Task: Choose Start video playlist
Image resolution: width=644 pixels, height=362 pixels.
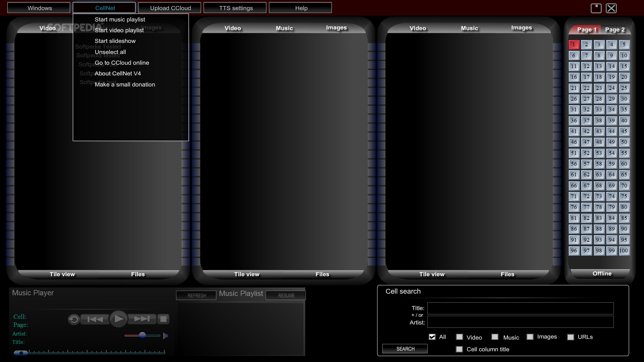Action: tap(119, 30)
